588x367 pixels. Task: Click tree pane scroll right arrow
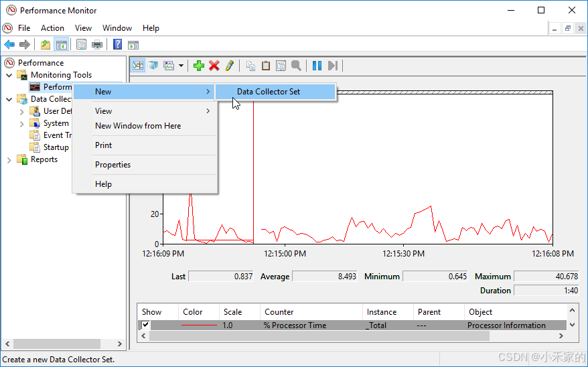tap(120, 344)
